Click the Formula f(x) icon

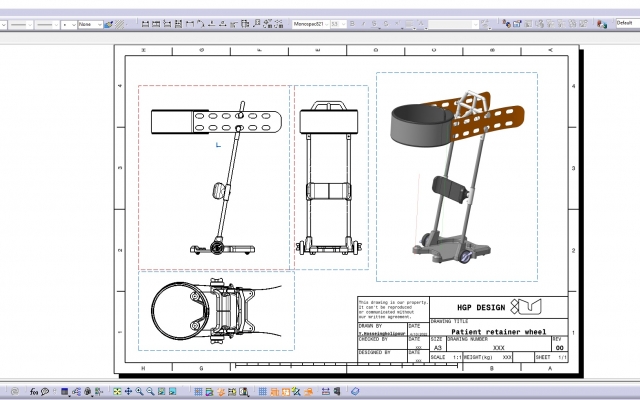34,391
